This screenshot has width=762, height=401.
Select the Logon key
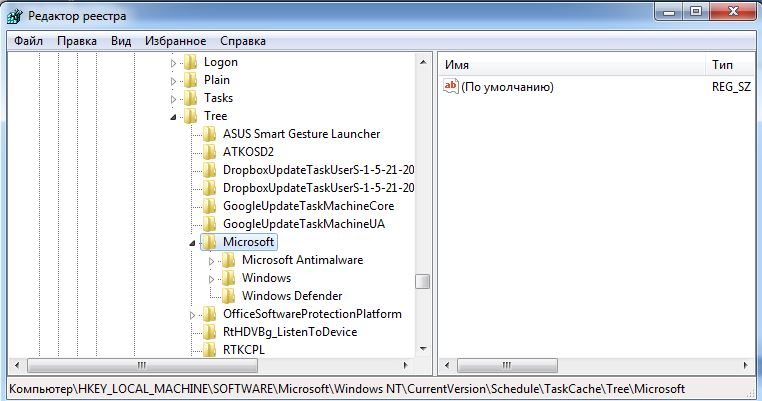[x=221, y=62]
